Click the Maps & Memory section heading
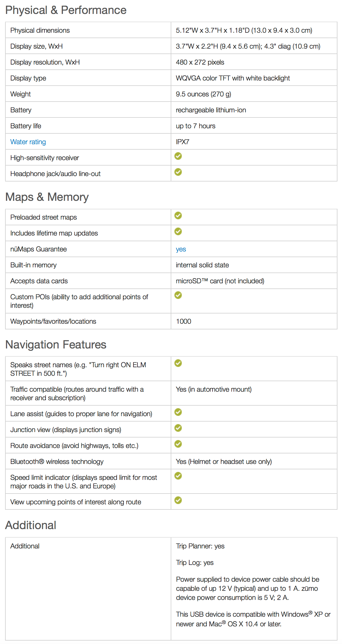342x644 pixels. point(47,197)
